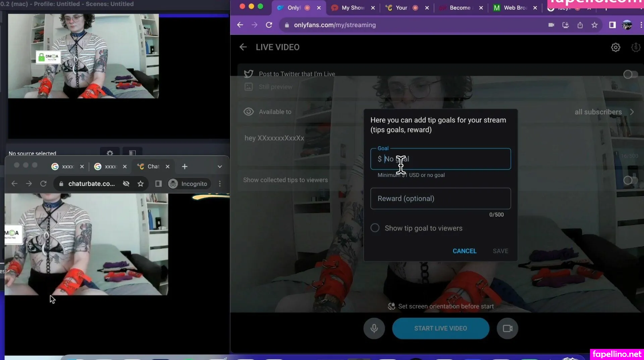Click the camera button beside Start Live Video

tap(507, 328)
